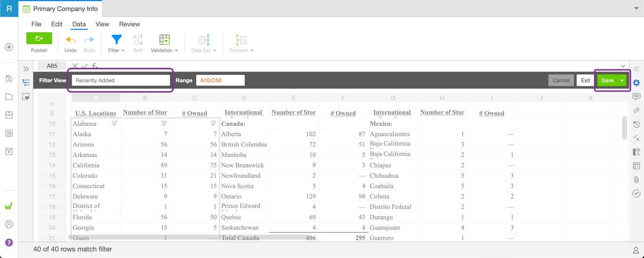644x258 pixels.
Task: Expand the formula bar chevron
Action: 623,66
